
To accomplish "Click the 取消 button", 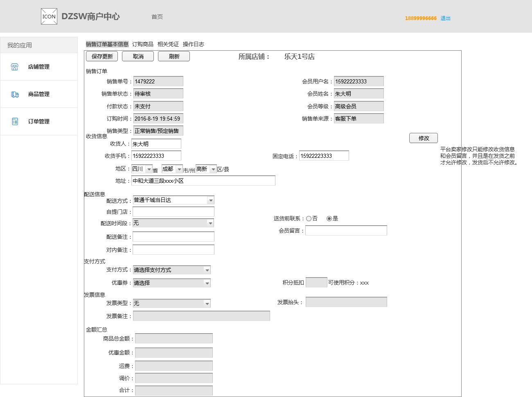I will pos(138,56).
